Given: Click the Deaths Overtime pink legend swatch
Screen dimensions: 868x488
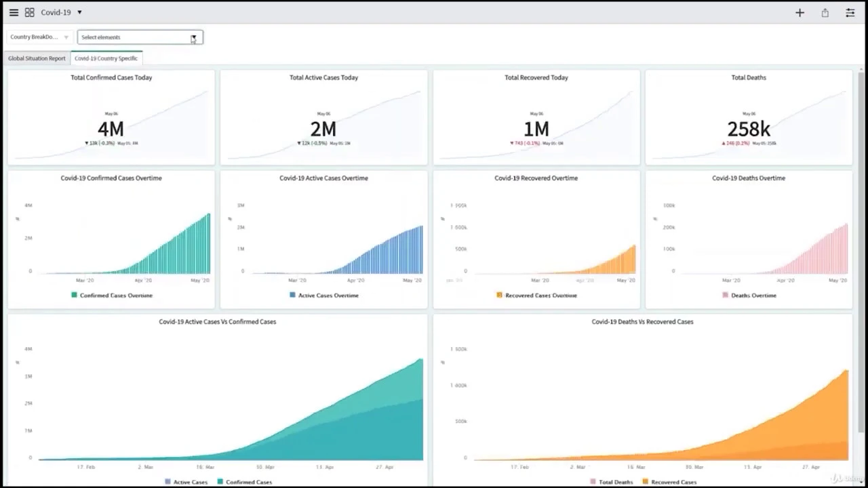Looking at the screenshot, I should [x=726, y=296].
